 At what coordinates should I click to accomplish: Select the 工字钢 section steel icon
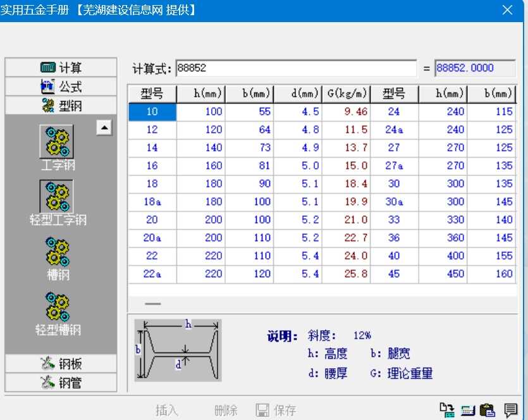point(57,142)
